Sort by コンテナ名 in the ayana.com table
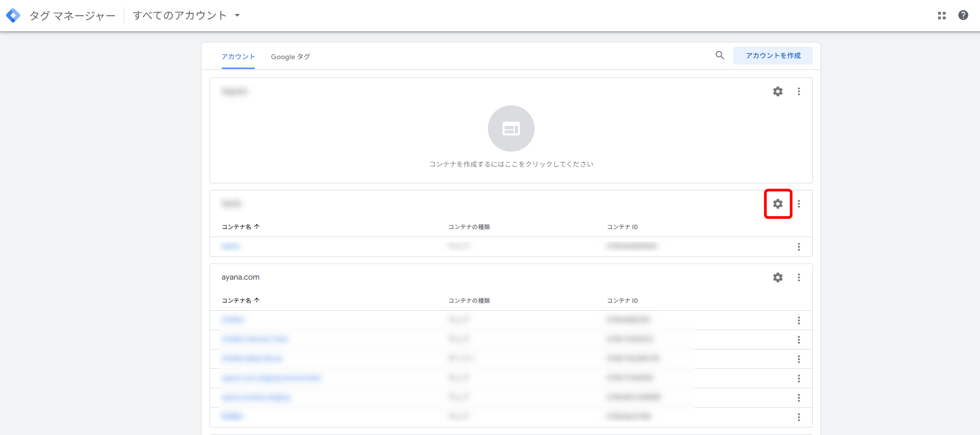980x435 pixels. [x=241, y=301]
